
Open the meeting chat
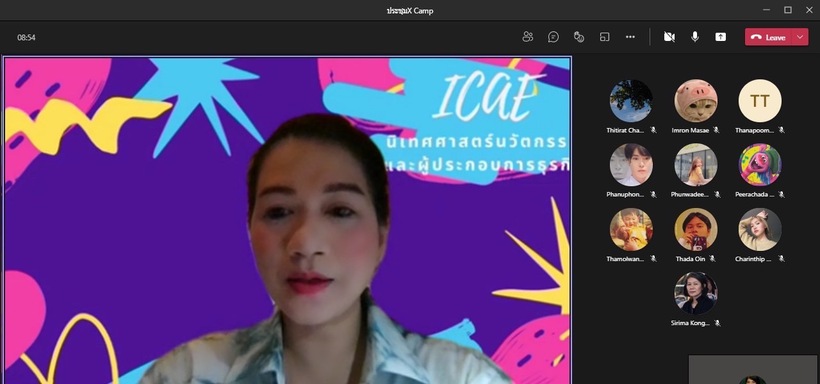point(553,37)
